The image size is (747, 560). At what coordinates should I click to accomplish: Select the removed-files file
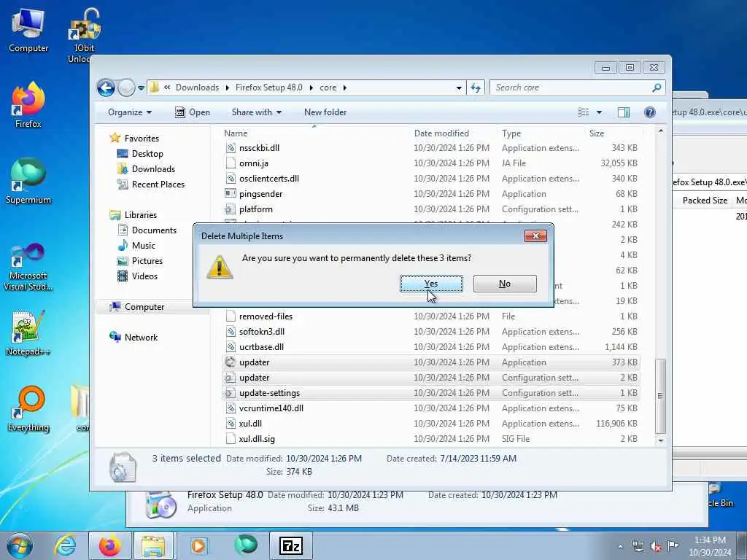click(x=266, y=316)
